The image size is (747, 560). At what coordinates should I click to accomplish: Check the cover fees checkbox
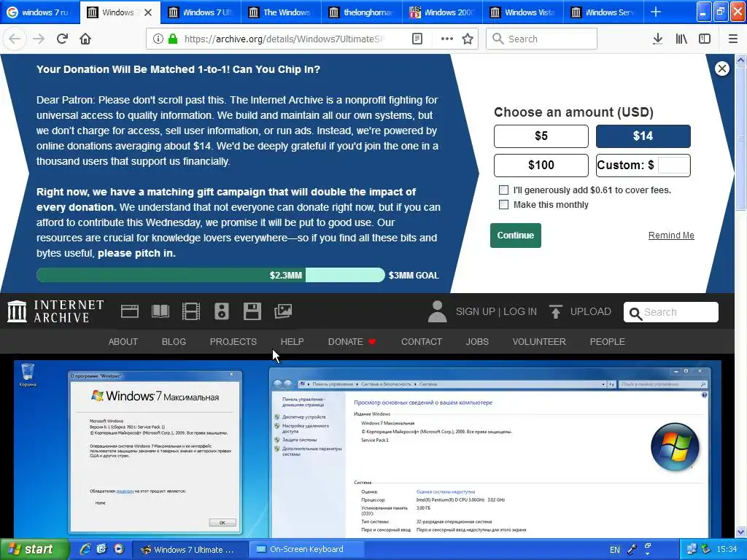(503, 190)
